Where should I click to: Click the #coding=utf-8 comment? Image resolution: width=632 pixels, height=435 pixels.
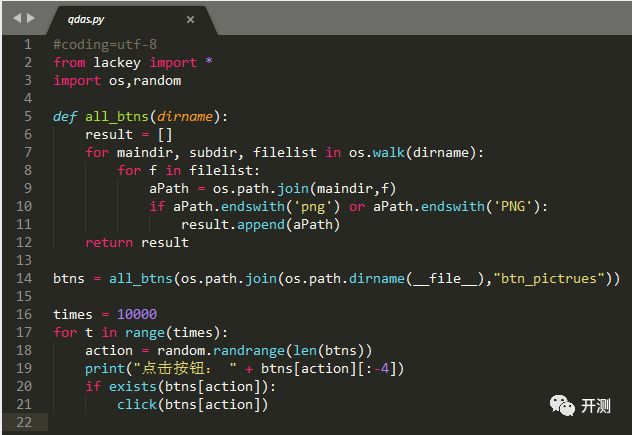point(105,44)
